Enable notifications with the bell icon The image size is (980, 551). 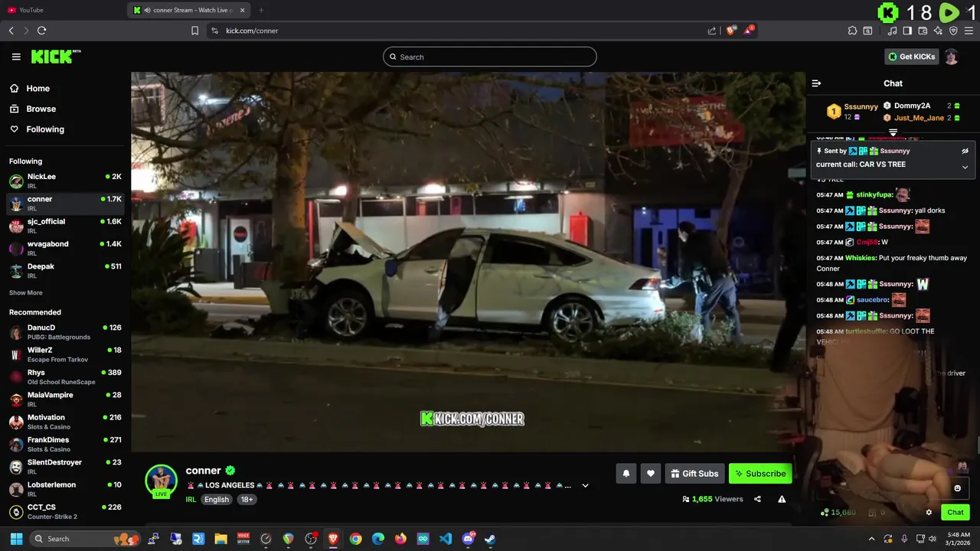[x=626, y=474]
